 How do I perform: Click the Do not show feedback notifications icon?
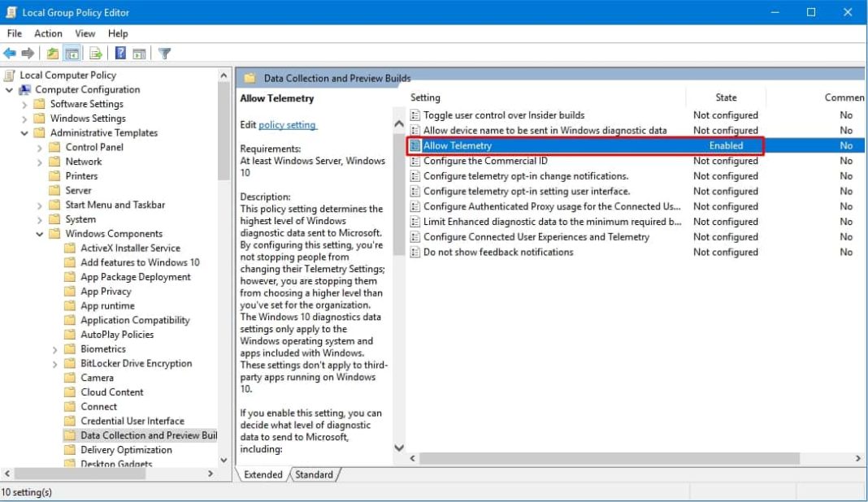point(415,253)
